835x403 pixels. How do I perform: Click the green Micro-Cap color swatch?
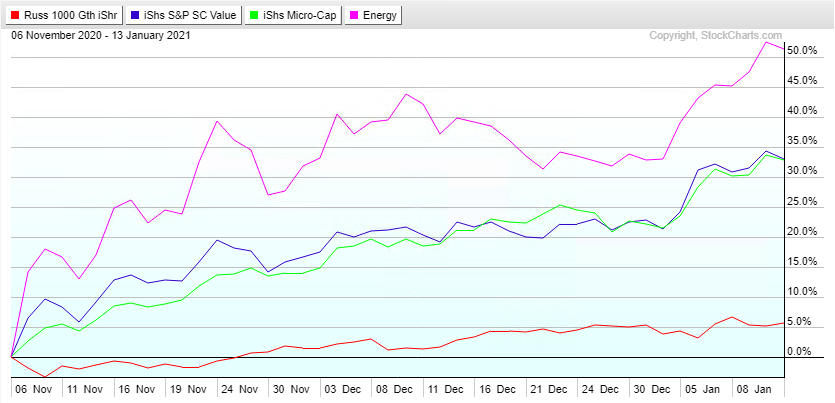click(253, 15)
